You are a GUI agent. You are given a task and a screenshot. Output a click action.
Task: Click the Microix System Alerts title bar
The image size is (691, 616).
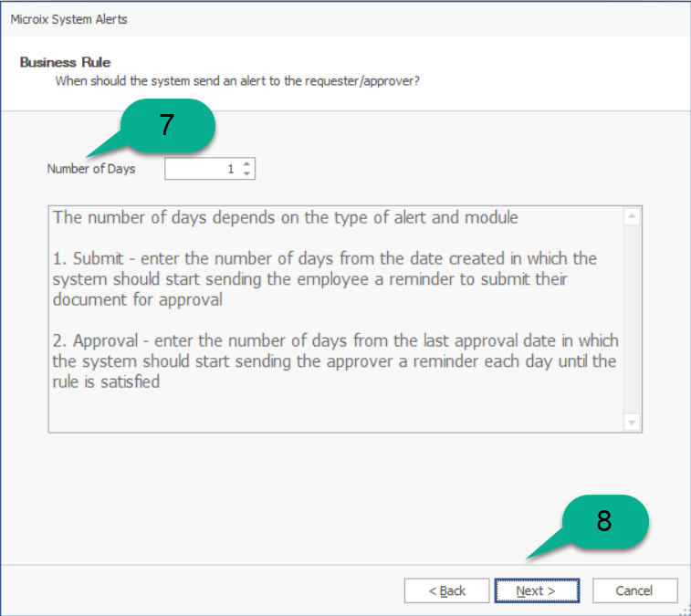pos(69,19)
